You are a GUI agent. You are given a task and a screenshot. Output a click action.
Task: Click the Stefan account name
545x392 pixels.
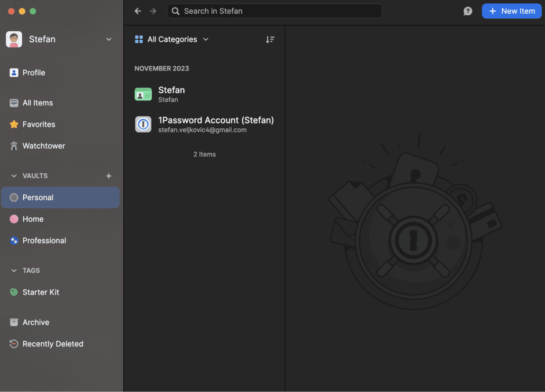tap(42, 39)
